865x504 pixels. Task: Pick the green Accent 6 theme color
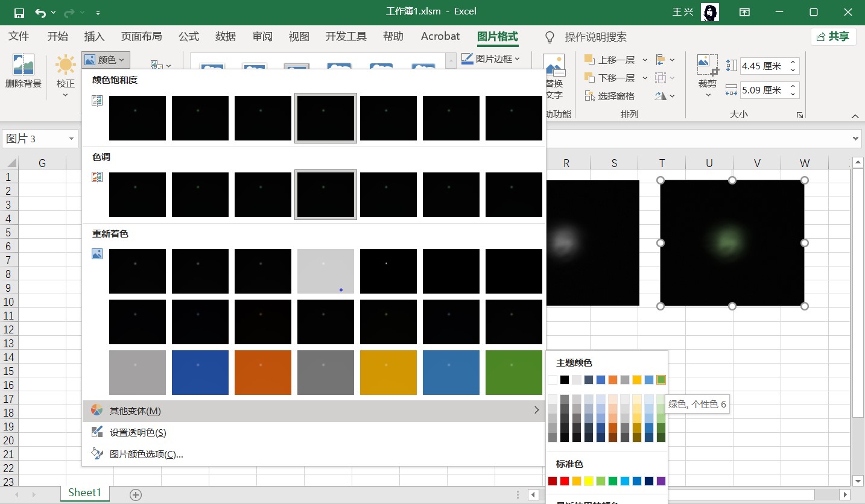click(x=661, y=380)
